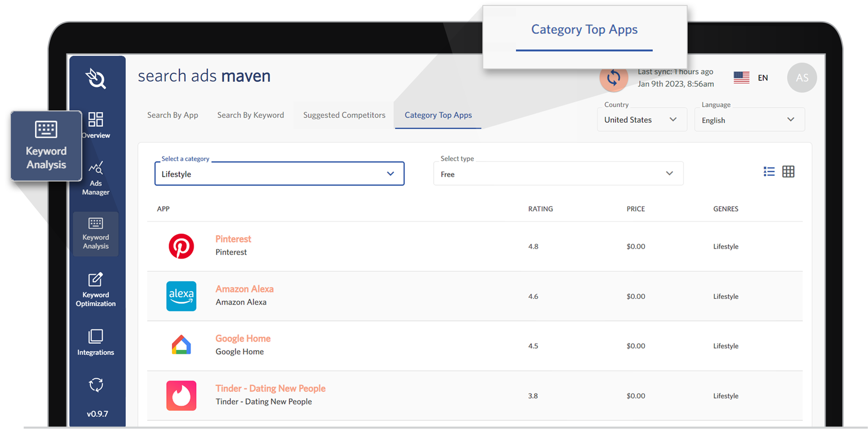Open Ads Manager from the sidebar
The image size is (868, 429).
tap(96, 178)
